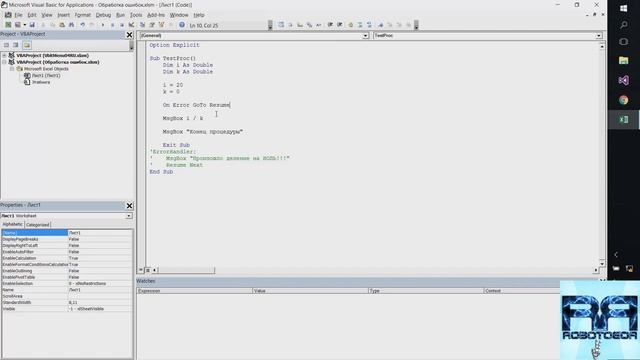Viewport: 640px width, 360px height.
Task: Select View Code icon in Project panel
Action: click(6, 45)
